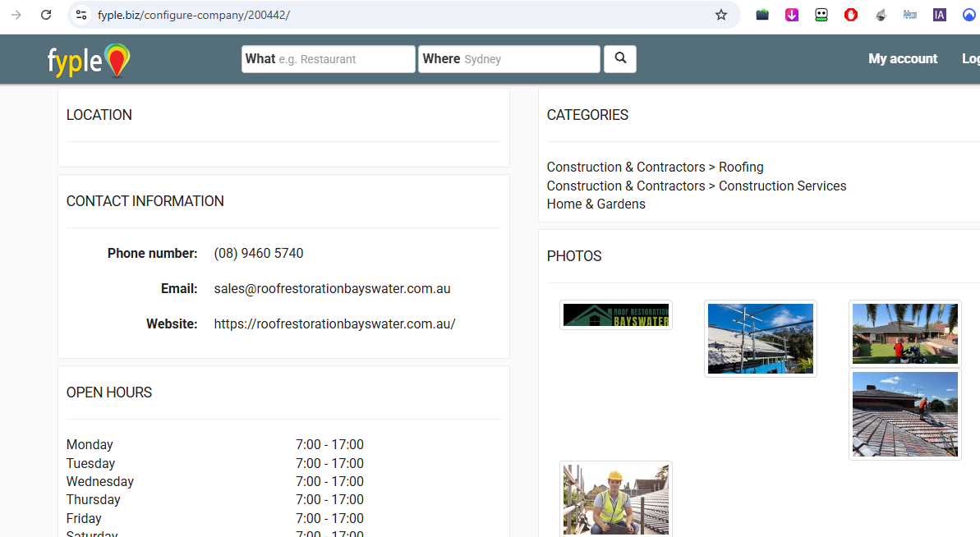Click the CATEGORIES heading

587,115
